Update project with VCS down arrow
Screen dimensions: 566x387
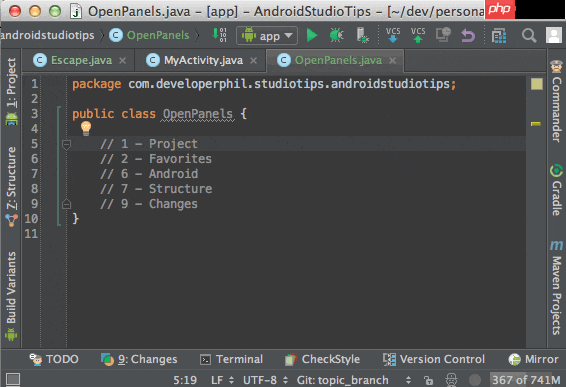(393, 35)
